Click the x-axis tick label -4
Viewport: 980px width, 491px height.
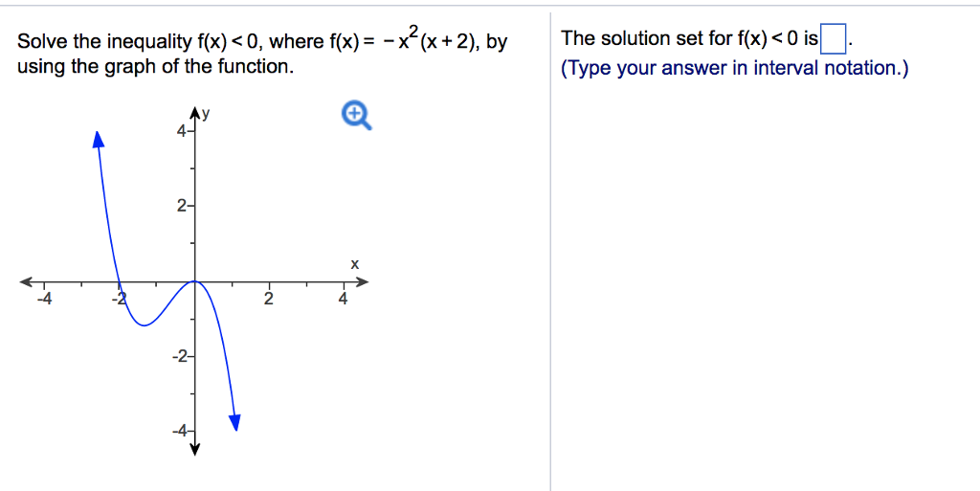coord(44,299)
